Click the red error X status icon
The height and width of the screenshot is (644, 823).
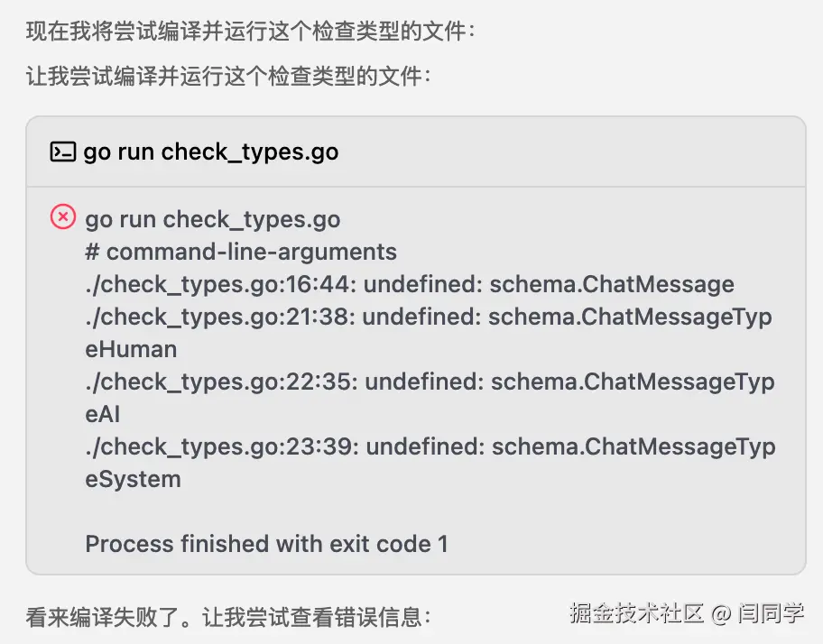(63, 216)
